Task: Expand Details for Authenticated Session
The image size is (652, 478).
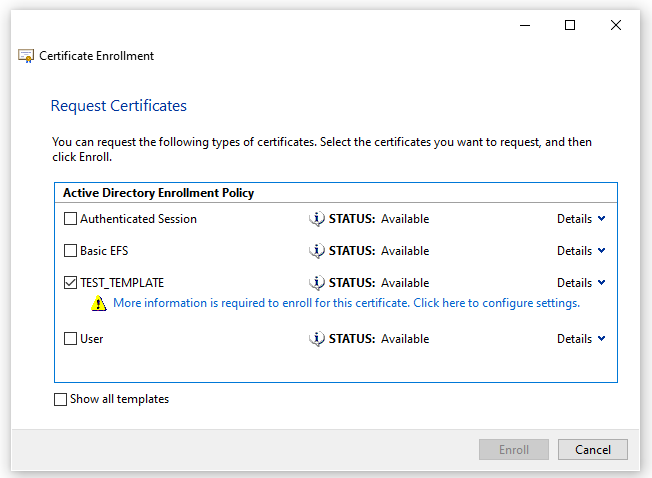Action: tap(581, 219)
